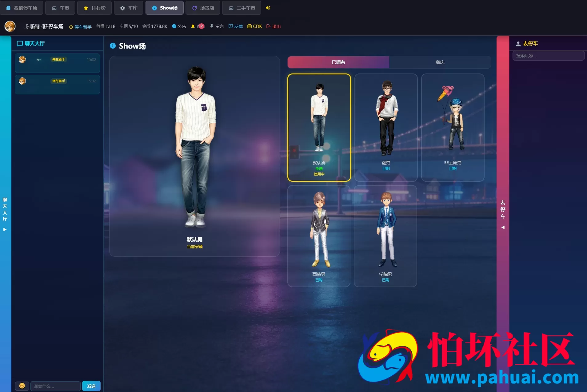Open the 排行榜 ranking tab
587x392 pixels.
click(94, 8)
